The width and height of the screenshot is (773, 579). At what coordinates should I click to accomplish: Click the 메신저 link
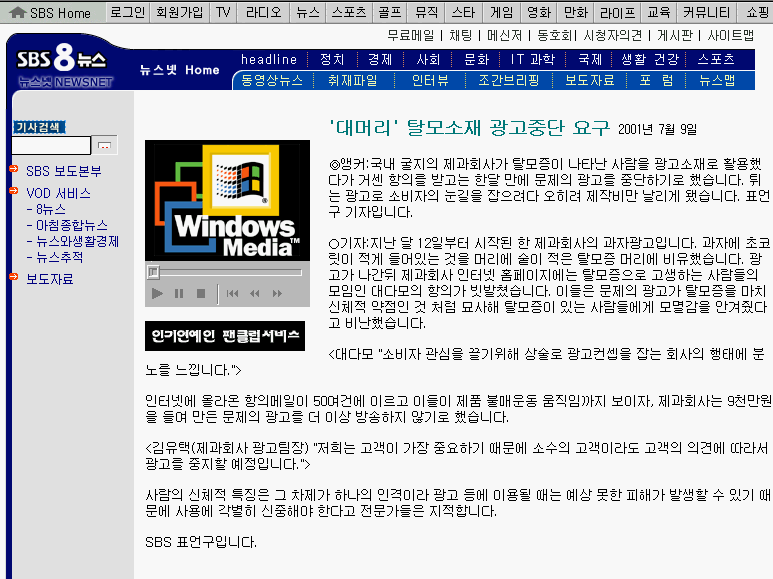click(x=504, y=36)
